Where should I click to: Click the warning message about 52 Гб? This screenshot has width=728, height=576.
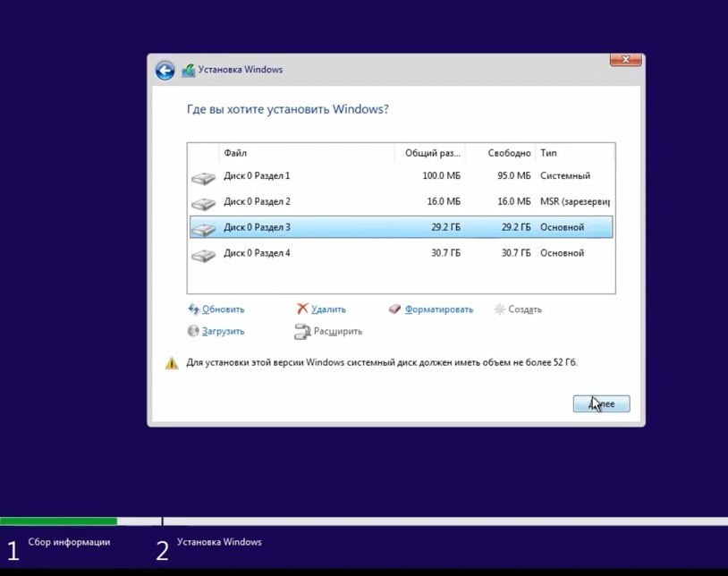(x=382, y=363)
